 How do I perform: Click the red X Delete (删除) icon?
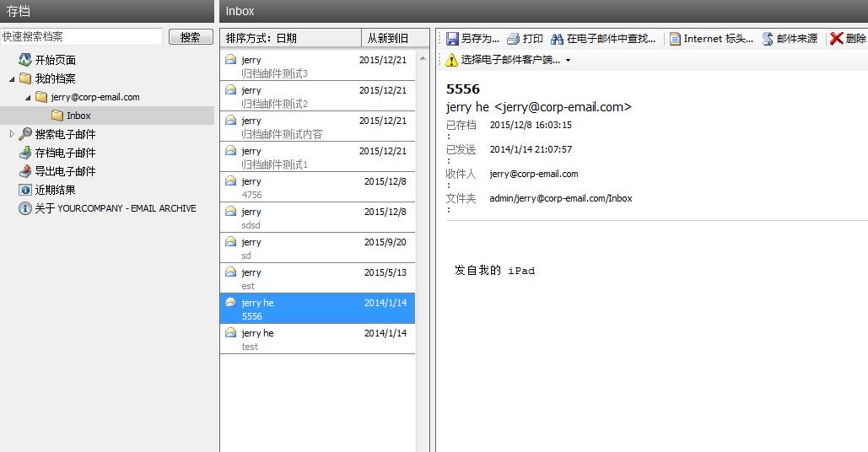(837, 39)
